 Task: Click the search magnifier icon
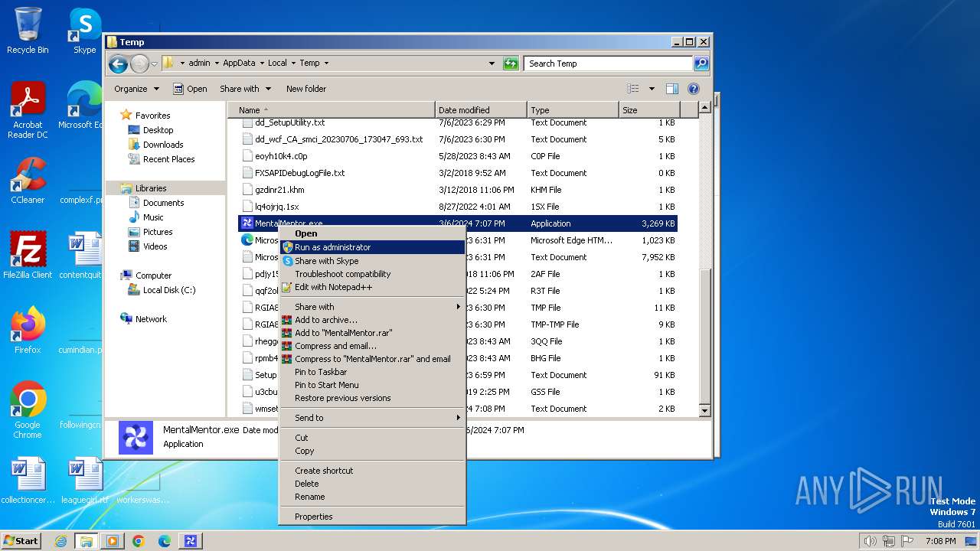pos(701,64)
